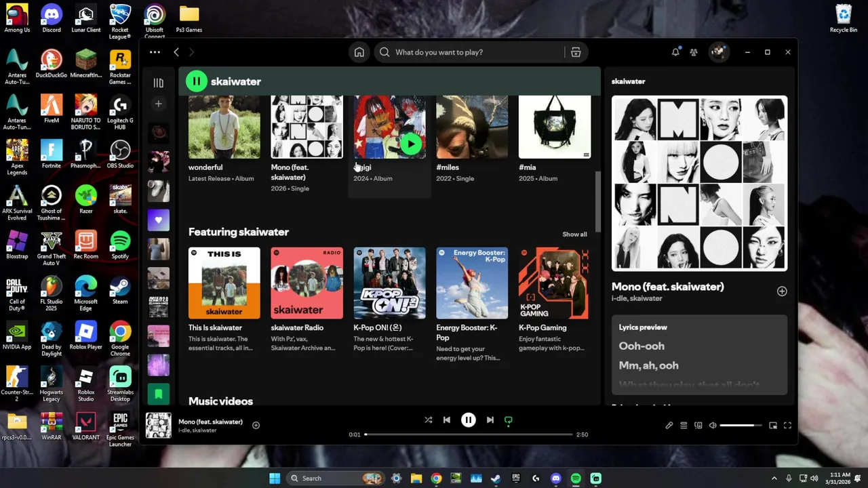This screenshot has height=488, width=868.
Task: Open the Steam desktop shortcut
Action: [x=120, y=290]
